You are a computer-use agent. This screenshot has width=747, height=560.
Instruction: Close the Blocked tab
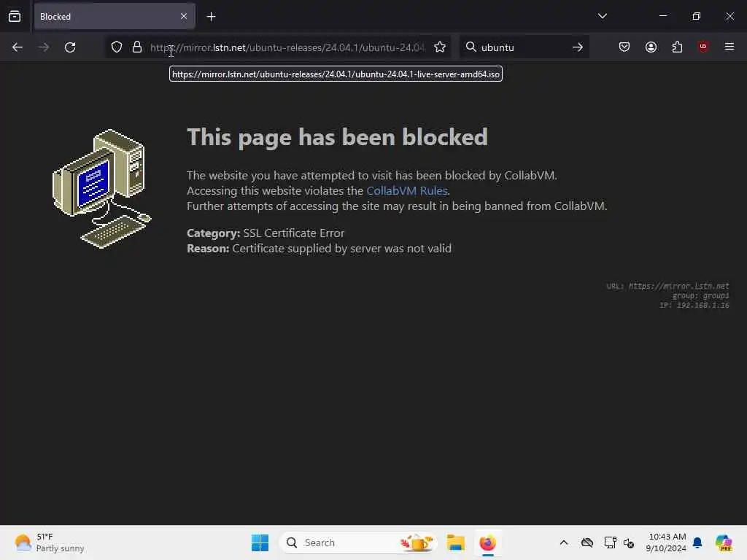(184, 17)
